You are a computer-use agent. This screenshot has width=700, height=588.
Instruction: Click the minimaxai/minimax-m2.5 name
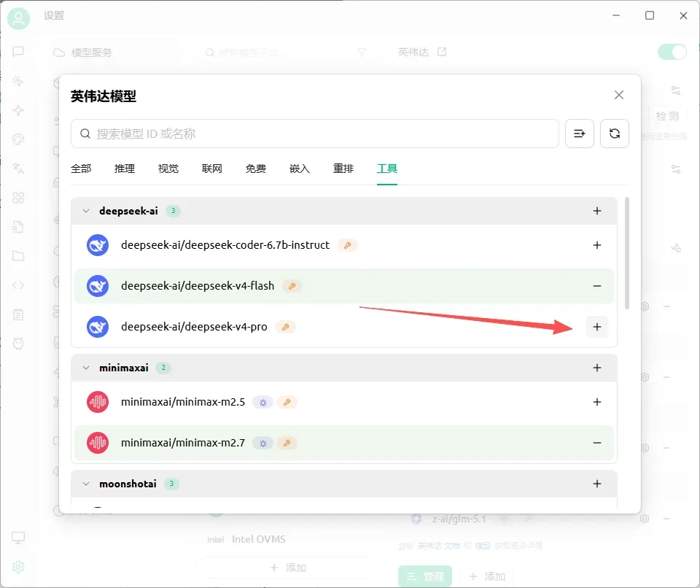click(x=183, y=402)
